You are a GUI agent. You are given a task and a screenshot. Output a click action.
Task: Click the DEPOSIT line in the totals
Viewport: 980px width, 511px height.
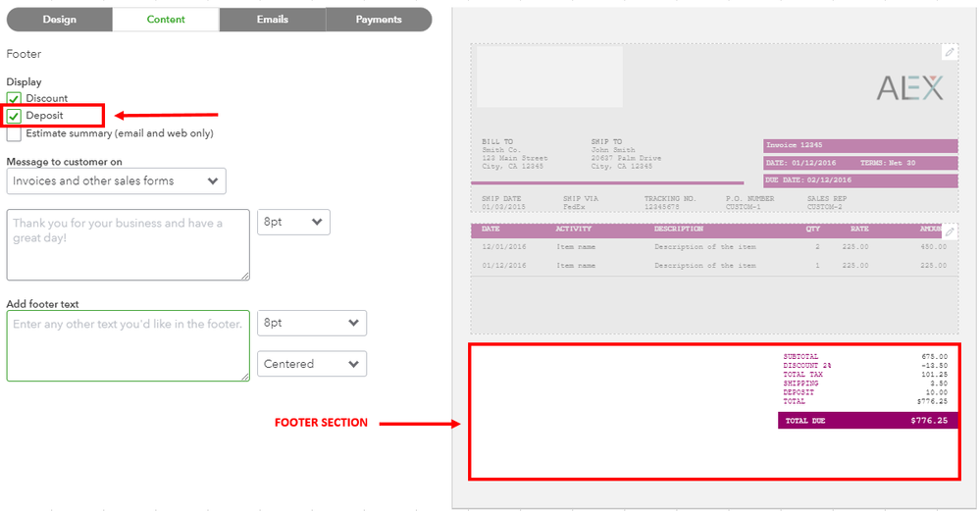pos(865,392)
